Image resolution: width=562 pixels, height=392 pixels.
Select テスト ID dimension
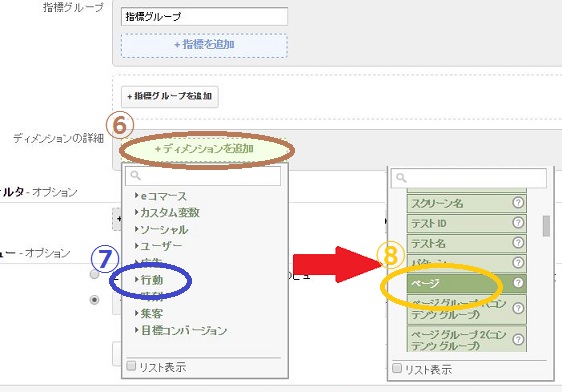[467, 223]
